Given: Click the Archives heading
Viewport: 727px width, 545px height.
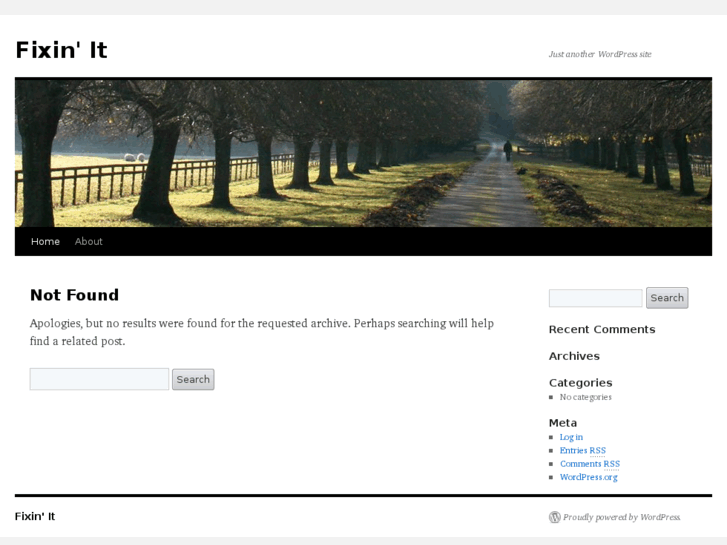Looking at the screenshot, I should (x=574, y=356).
